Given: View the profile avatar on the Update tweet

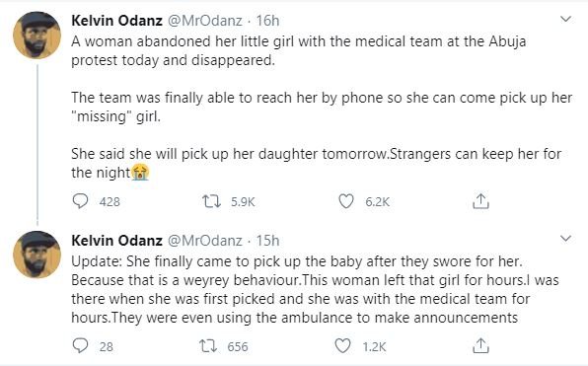Looking at the screenshot, I should [37, 255].
